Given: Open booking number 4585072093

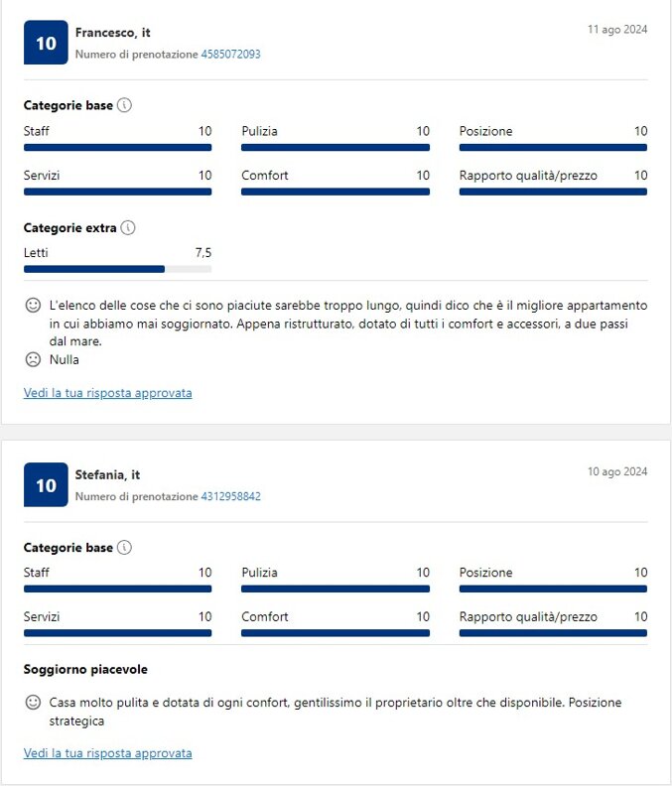Looking at the screenshot, I should pos(230,55).
